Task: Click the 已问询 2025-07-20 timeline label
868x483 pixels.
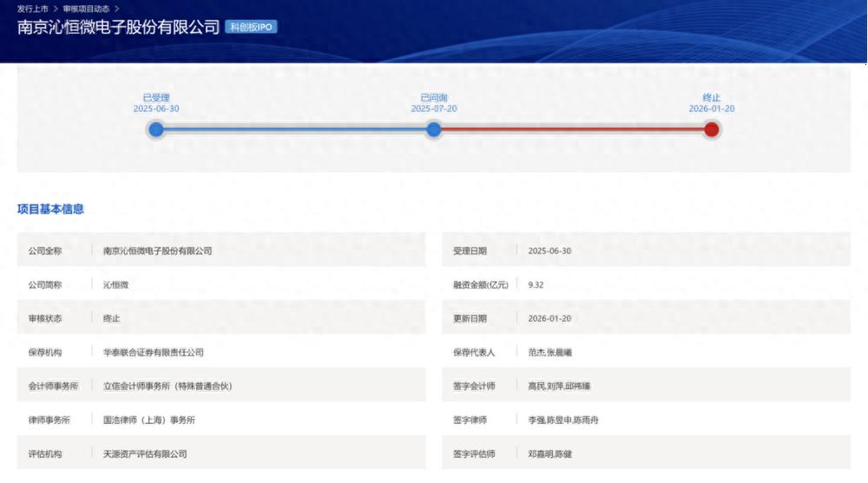Action: tap(434, 103)
